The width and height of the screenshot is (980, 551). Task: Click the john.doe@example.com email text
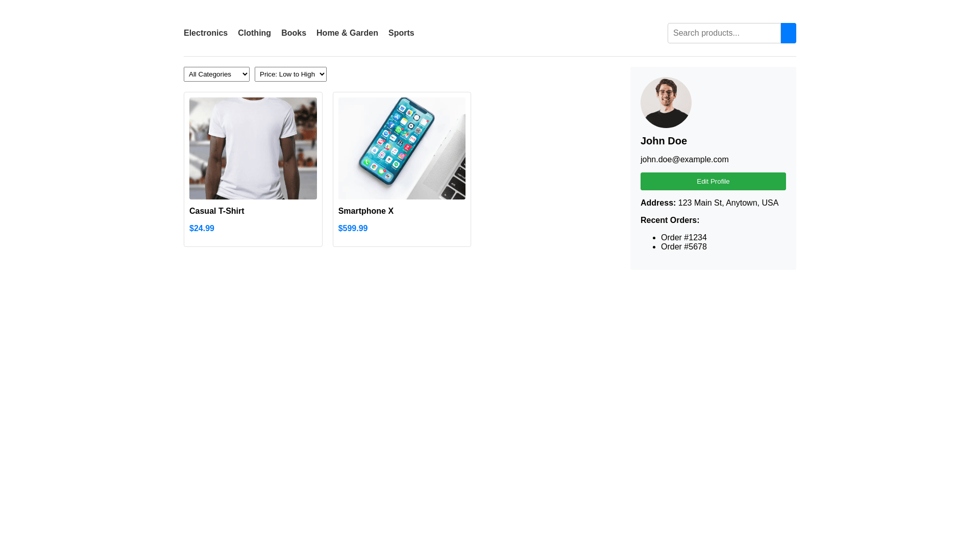coord(684,160)
